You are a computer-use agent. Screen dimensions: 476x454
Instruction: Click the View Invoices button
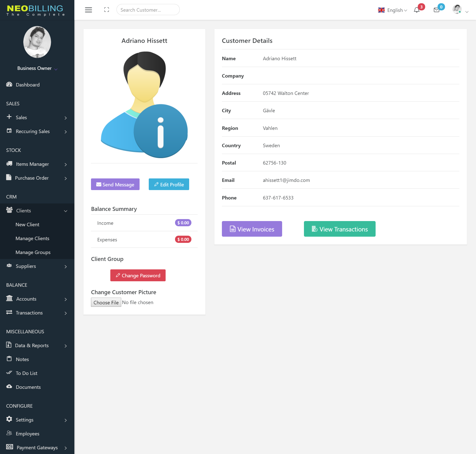(x=252, y=229)
